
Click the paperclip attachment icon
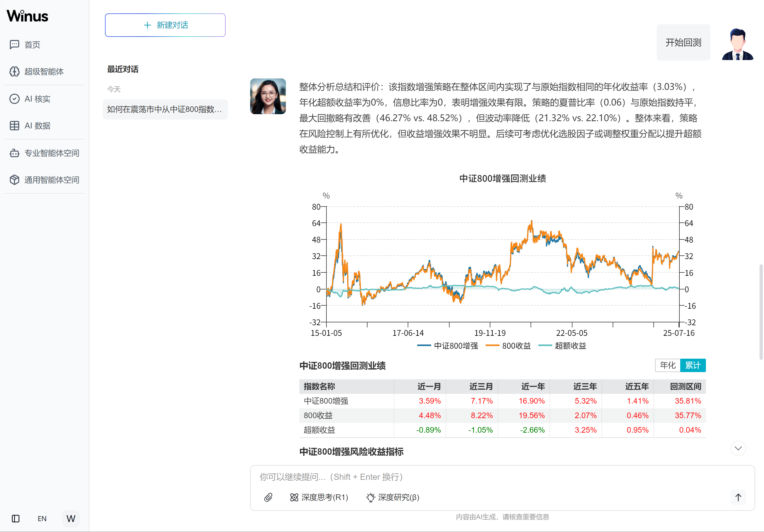tap(268, 497)
